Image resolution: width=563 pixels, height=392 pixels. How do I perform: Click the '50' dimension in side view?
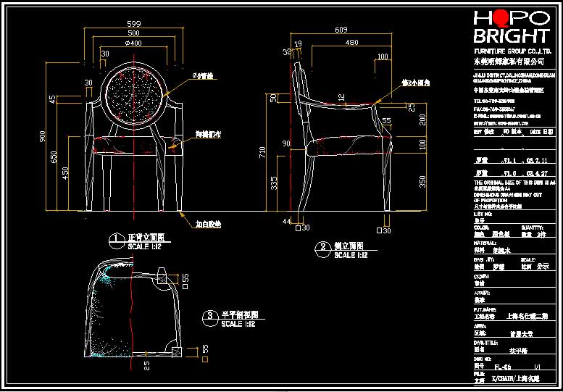point(274,98)
